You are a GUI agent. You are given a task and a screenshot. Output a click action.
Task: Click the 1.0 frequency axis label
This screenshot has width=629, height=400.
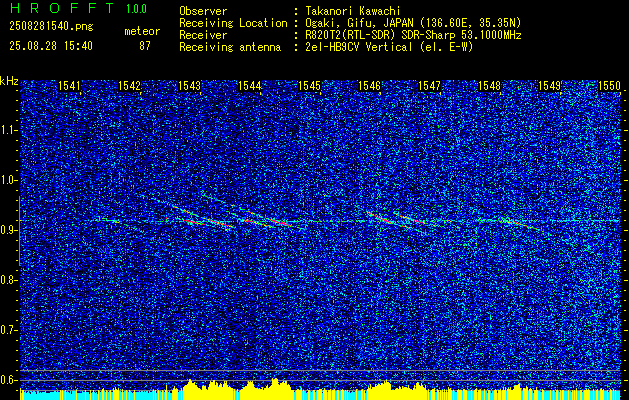point(8,180)
